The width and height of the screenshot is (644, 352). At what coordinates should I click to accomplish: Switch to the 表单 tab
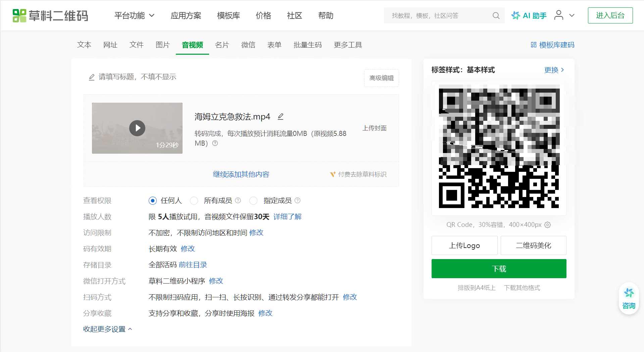point(274,45)
